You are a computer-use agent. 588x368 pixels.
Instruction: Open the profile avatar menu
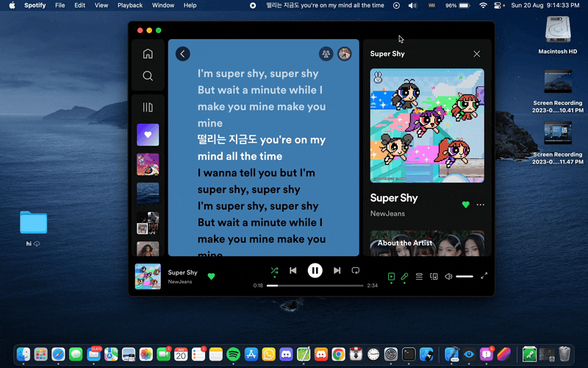pyautogui.click(x=344, y=54)
